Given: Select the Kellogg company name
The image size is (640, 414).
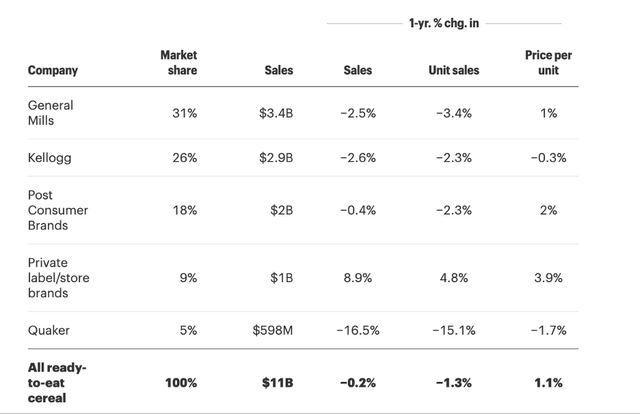Looking at the screenshot, I should (x=50, y=160).
